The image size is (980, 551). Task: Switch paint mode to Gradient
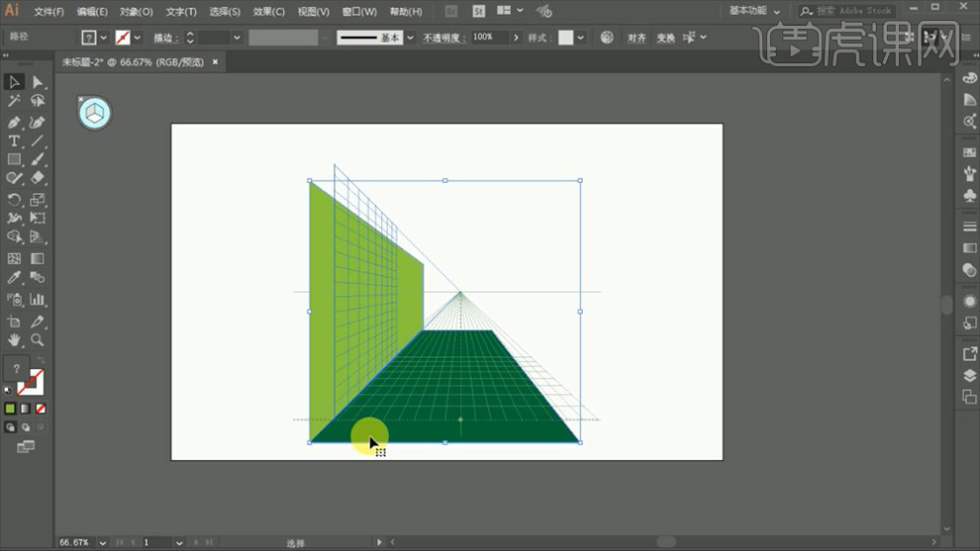(x=25, y=408)
